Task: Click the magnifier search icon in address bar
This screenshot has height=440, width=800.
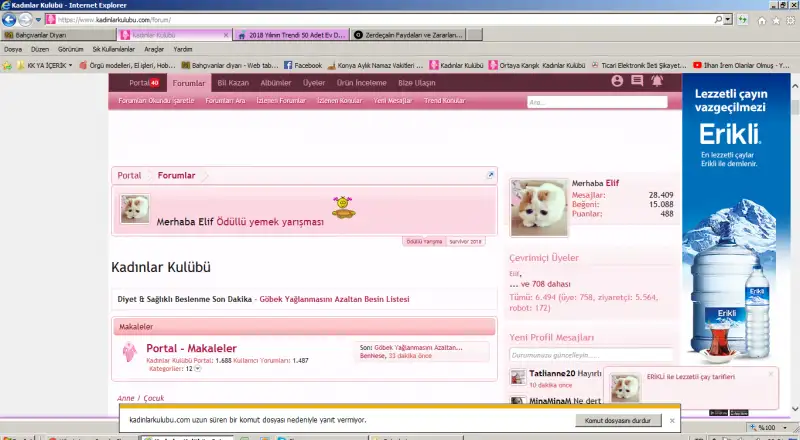Action: [718, 20]
